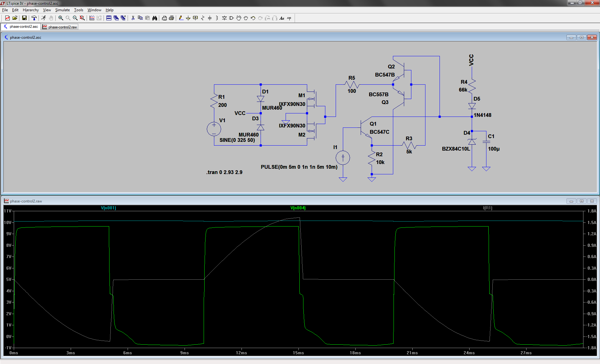Click the V(n001) trace label
Image resolution: width=600 pixels, height=364 pixels.
(108, 208)
